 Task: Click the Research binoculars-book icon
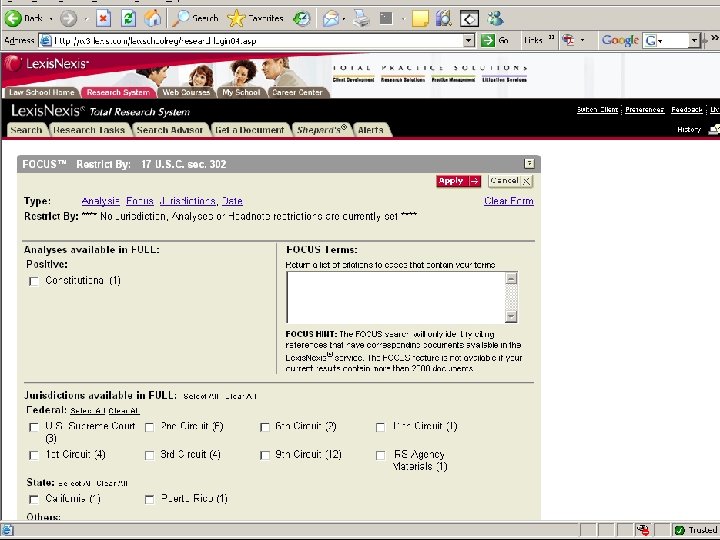[444, 18]
